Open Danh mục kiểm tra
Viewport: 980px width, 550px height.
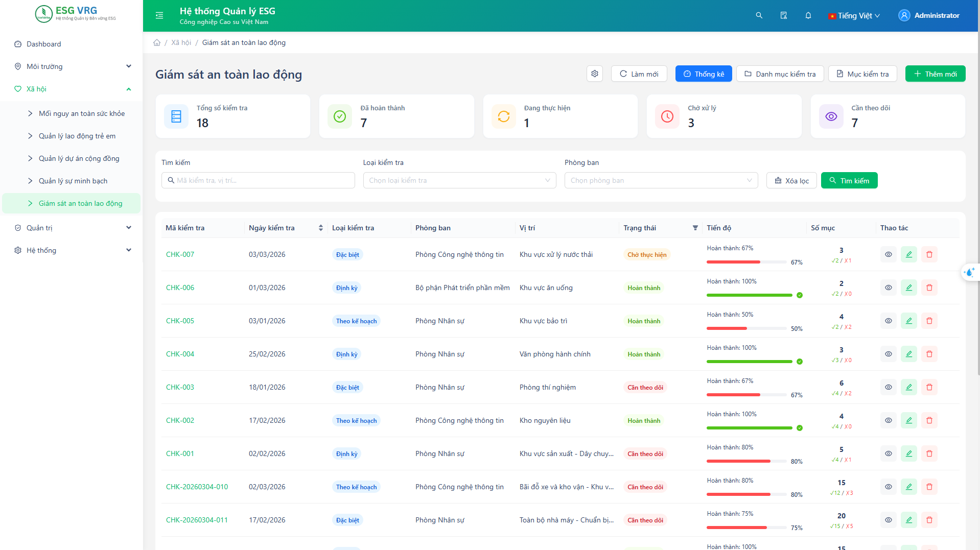click(x=780, y=74)
